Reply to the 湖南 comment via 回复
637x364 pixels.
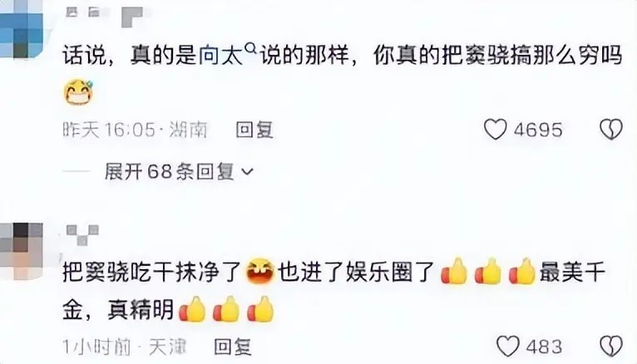(x=254, y=130)
